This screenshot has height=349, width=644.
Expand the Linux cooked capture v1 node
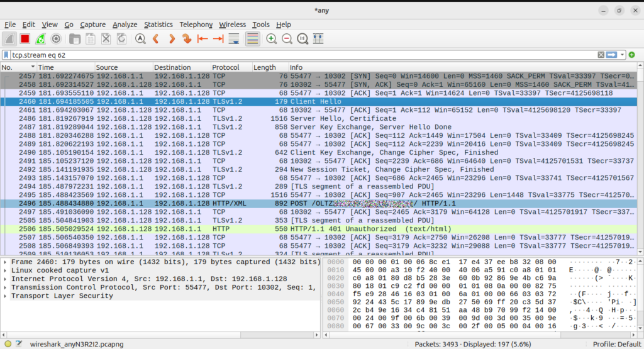[x=5, y=270]
